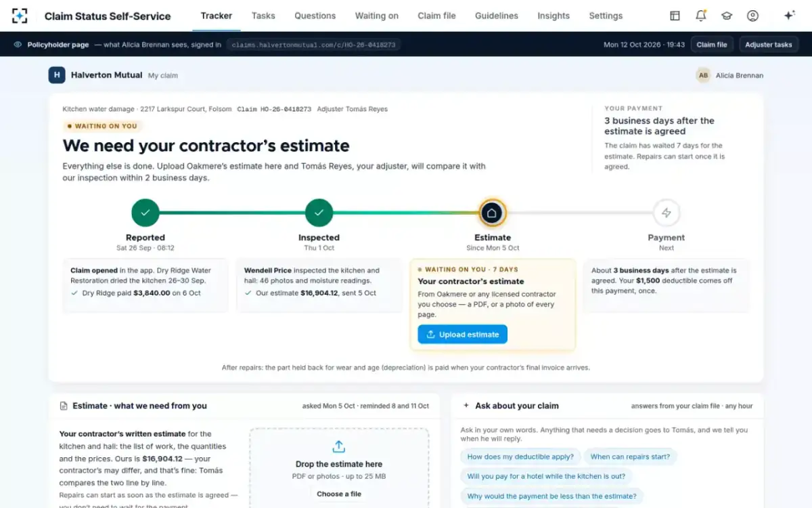Viewport: 812px width, 508px height.
Task: Open the Settings tab
Action: coord(606,16)
